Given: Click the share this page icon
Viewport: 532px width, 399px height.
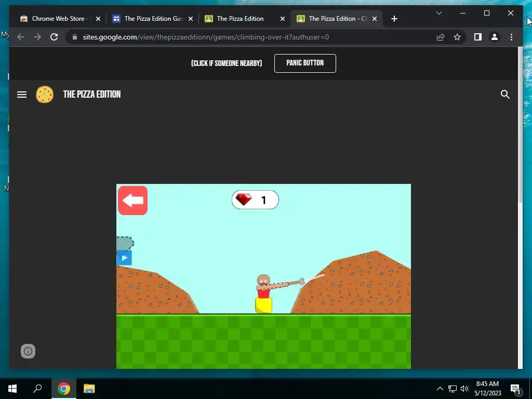Looking at the screenshot, I should (441, 37).
